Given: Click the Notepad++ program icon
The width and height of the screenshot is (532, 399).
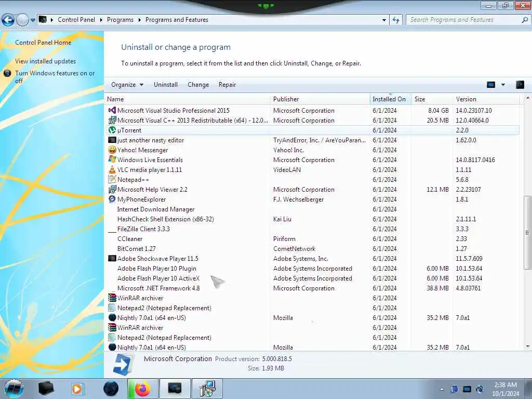Looking at the screenshot, I should coord(112,179).
